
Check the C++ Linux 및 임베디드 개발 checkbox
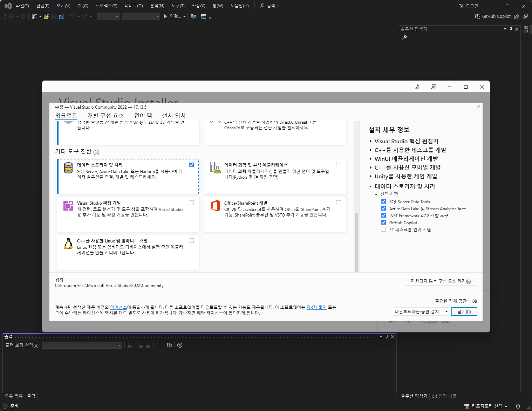coord(191,240)
